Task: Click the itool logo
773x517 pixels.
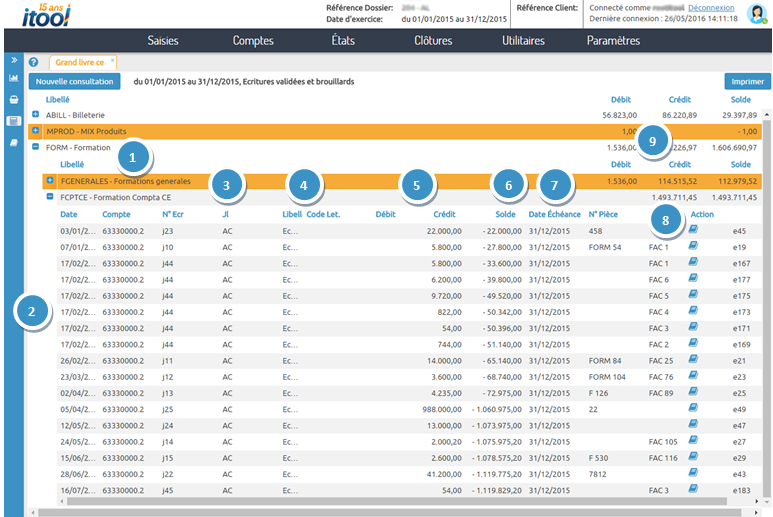Action: pyautogui.click(x=46, y=14)
